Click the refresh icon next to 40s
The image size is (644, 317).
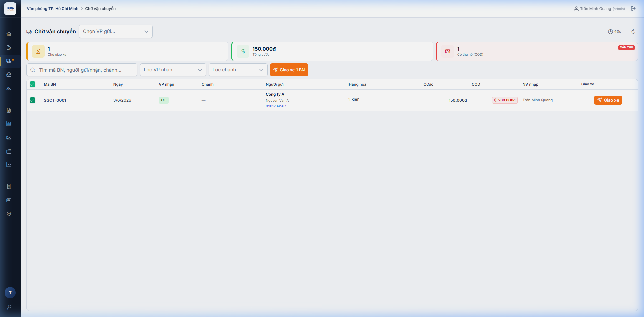pyautogui.click(x=633, y=32)
